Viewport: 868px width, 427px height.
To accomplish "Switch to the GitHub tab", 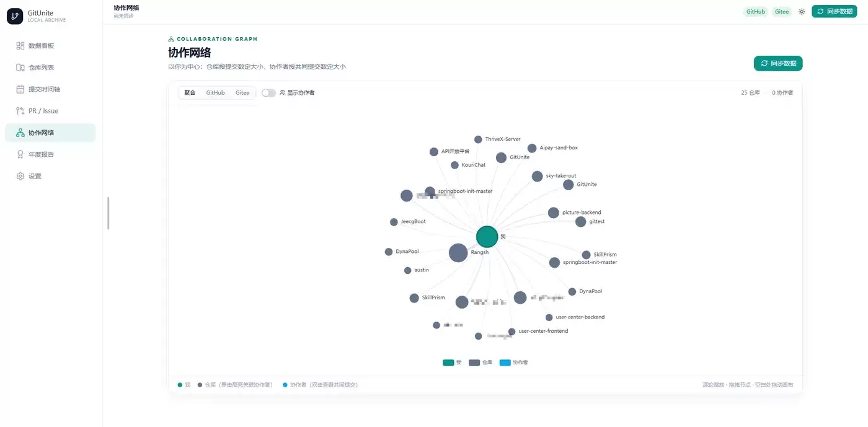I will [215, 93].
